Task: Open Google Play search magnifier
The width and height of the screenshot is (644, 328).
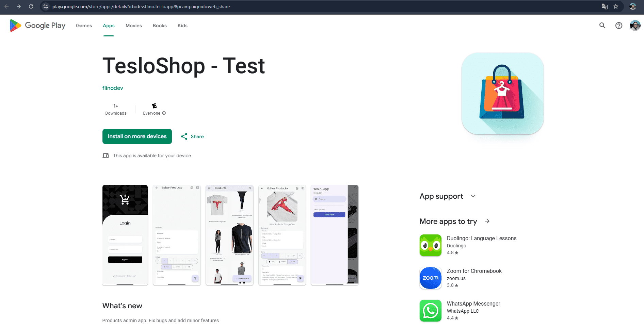Action: click(602, 26)
